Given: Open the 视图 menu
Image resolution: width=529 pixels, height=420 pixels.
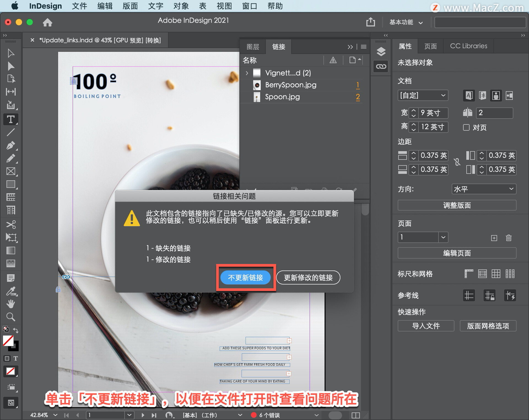Looking at the screenshot, I should (x=224, y=6).
